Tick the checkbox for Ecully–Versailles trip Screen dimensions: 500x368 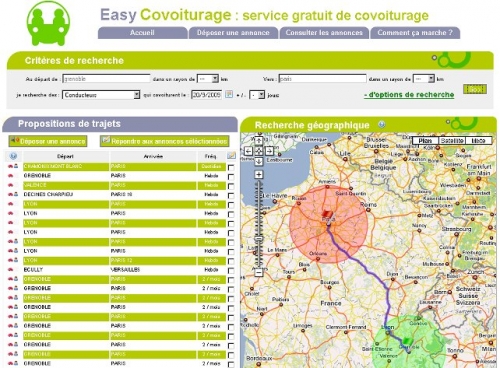(x=231, y=270)
